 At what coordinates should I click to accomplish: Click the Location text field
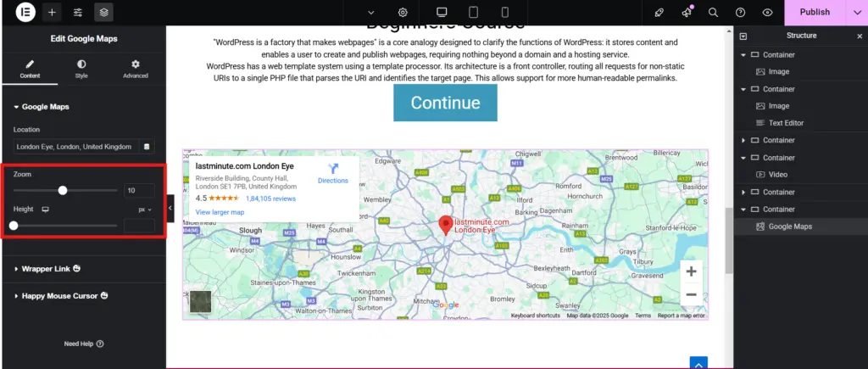pyautogui.click(x=76, y=147)
